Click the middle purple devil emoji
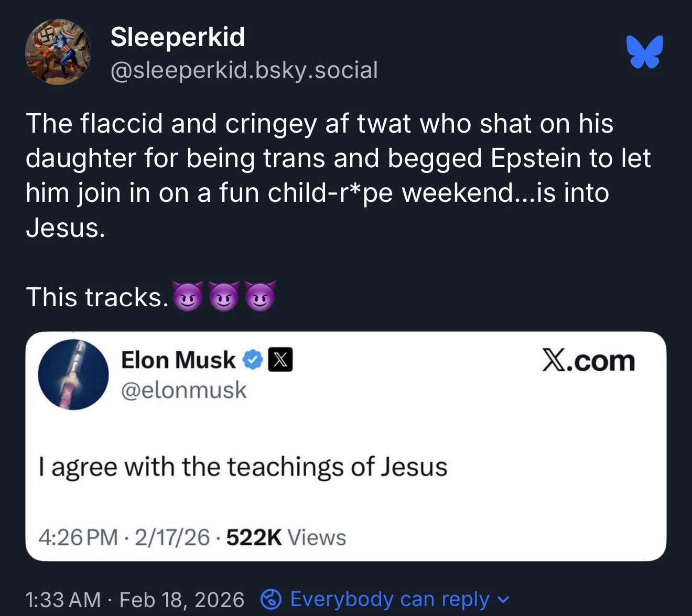Image resolution: width=692 pixels, height=616 pixels. [x=224, y=297]
